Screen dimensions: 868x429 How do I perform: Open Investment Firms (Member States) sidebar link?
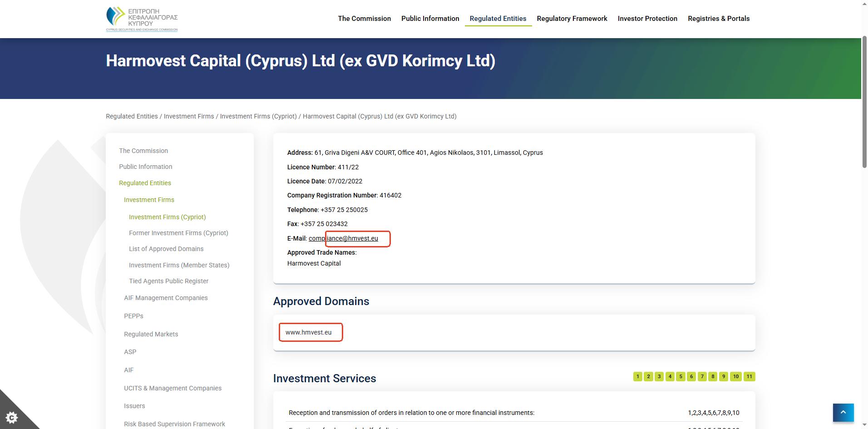point(179,265)
